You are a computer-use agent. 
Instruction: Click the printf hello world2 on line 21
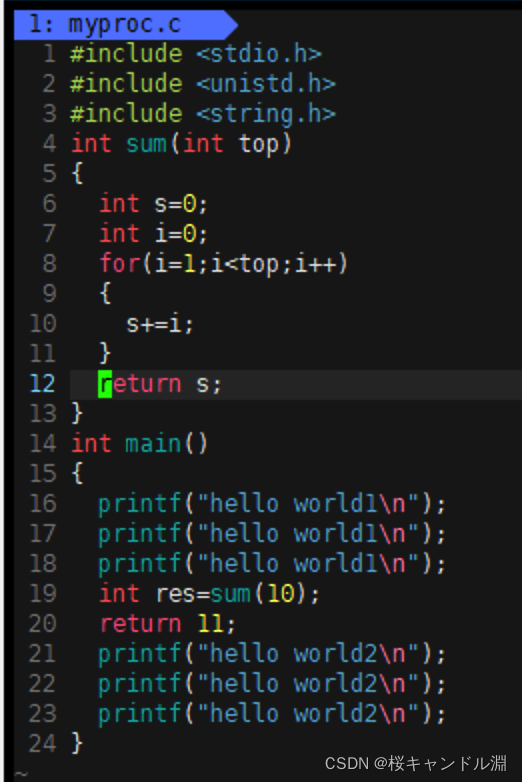[x=272, y=654]
